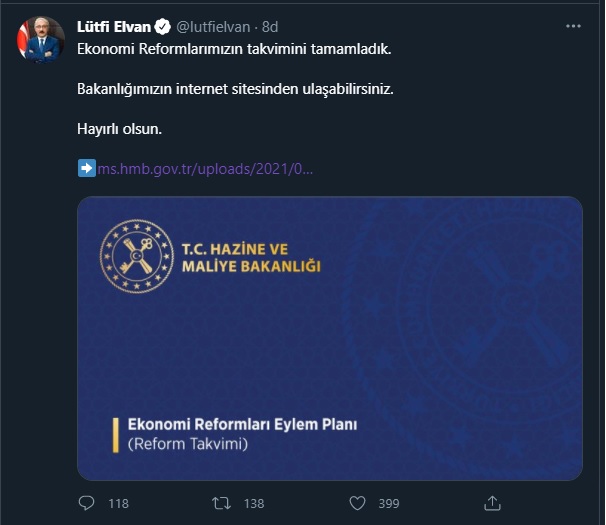Click the "Ekonomi Reformları Eylem Planı" card title
Screen dimensions: 606x525
pyautogui.click(x=242, y=424)
